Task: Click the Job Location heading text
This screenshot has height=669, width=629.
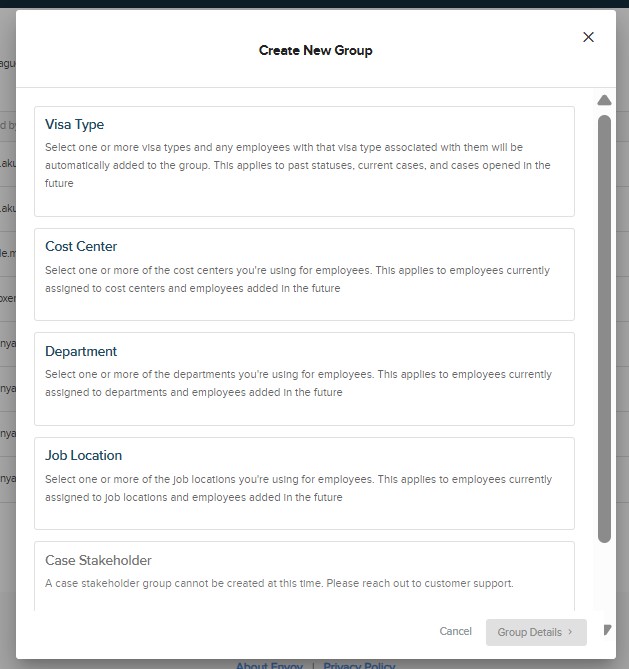Action: pos(83,456)
